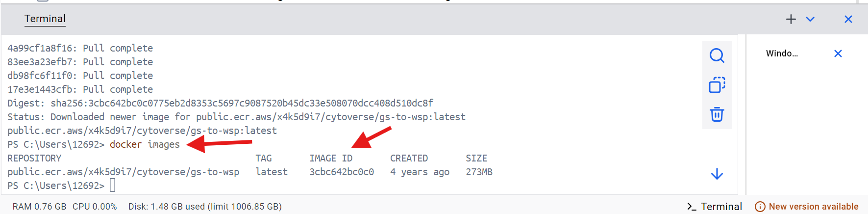868x214 pixels.
Task: Select the Terminal tab header
Action: tap(45, 19)
